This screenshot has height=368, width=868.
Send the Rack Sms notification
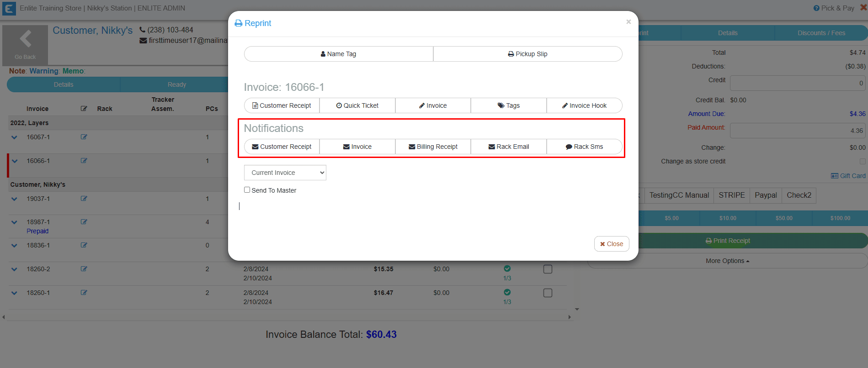pyautogui.click(x=584, y=147)
